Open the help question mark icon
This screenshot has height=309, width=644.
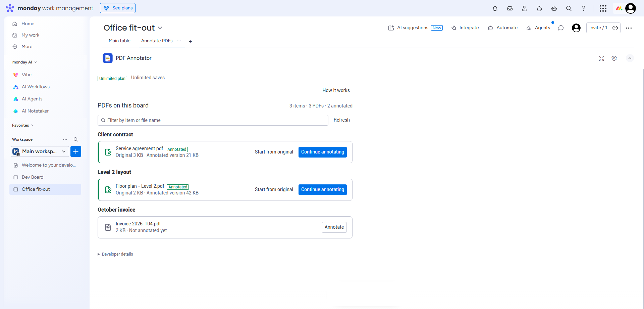tap(584, 8)
